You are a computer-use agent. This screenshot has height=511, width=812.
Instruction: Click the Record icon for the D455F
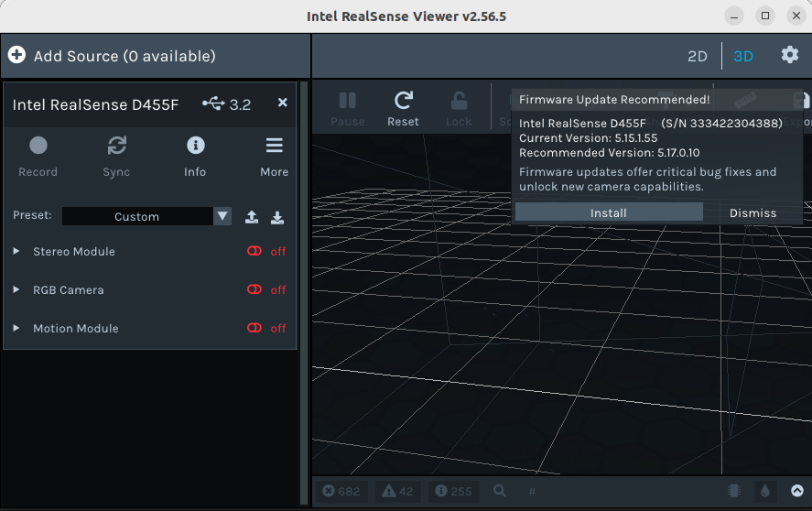pyautogui.click(x=38, y=146)
